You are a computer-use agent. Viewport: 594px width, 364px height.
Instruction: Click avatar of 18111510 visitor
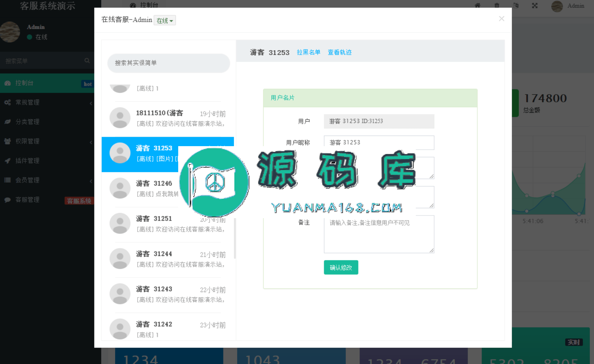pos(120,118)
